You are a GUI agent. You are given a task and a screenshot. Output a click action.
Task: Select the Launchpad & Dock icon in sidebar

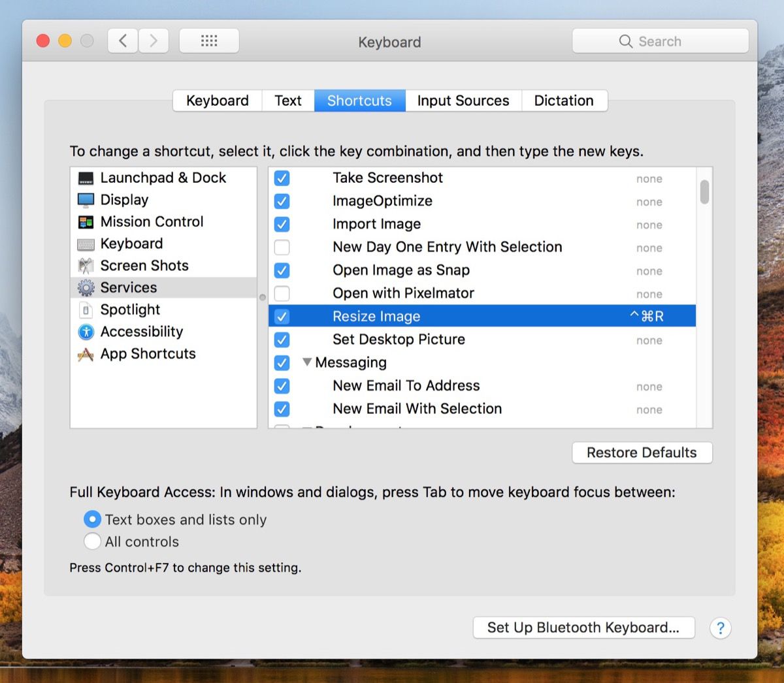pyautogui.click(x=86, y=178)
